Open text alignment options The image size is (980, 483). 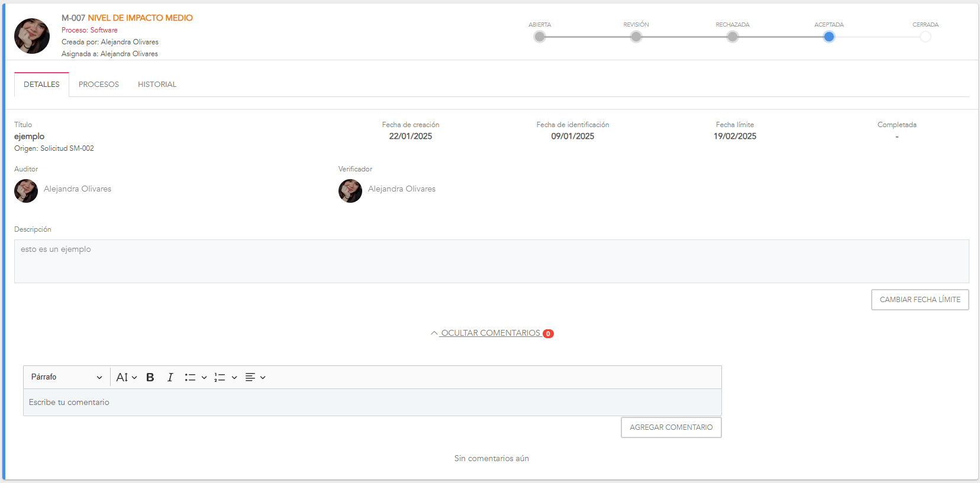coord(255,377)
